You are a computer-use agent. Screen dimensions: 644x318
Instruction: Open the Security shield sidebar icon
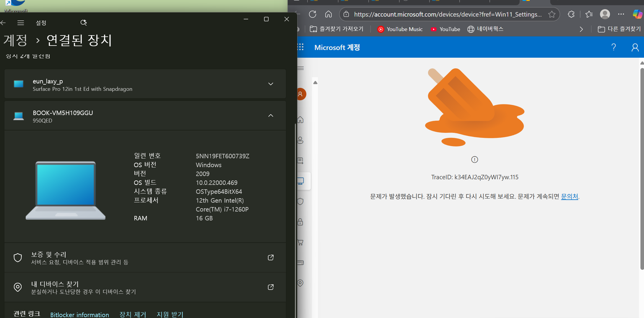(x=300, y=201)
